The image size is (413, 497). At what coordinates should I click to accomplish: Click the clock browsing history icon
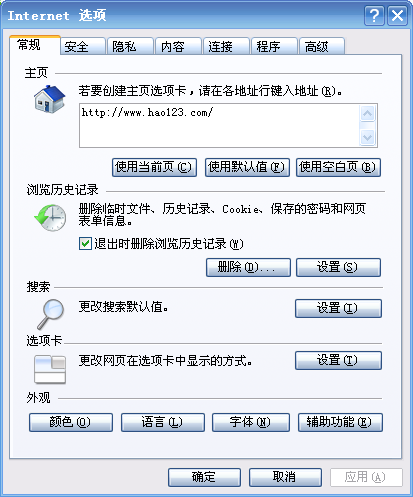(50, 218)
